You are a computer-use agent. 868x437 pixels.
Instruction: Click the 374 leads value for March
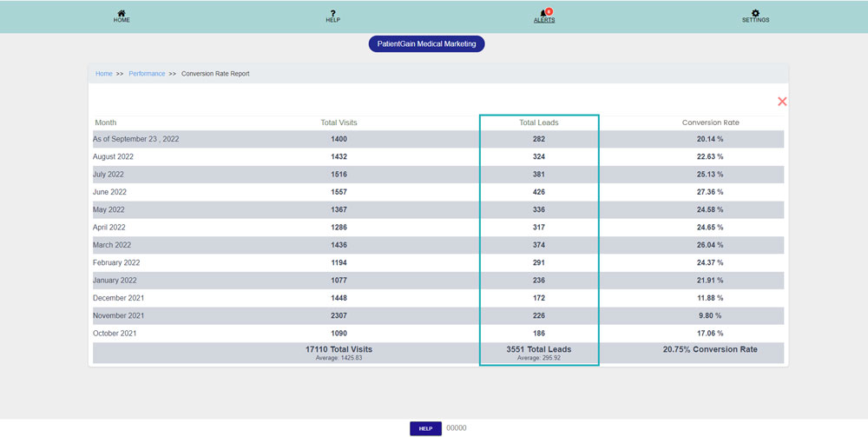tap(539, 245)
